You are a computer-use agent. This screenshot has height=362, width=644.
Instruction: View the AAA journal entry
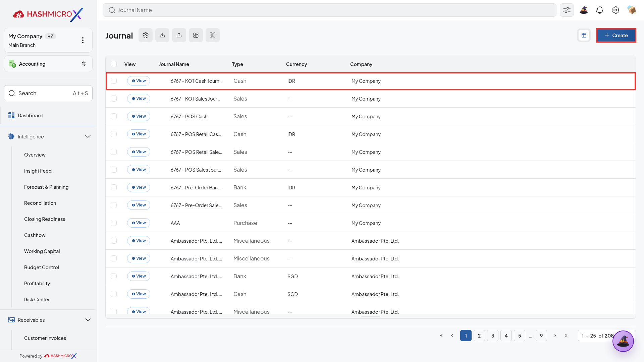click(139, 223)
